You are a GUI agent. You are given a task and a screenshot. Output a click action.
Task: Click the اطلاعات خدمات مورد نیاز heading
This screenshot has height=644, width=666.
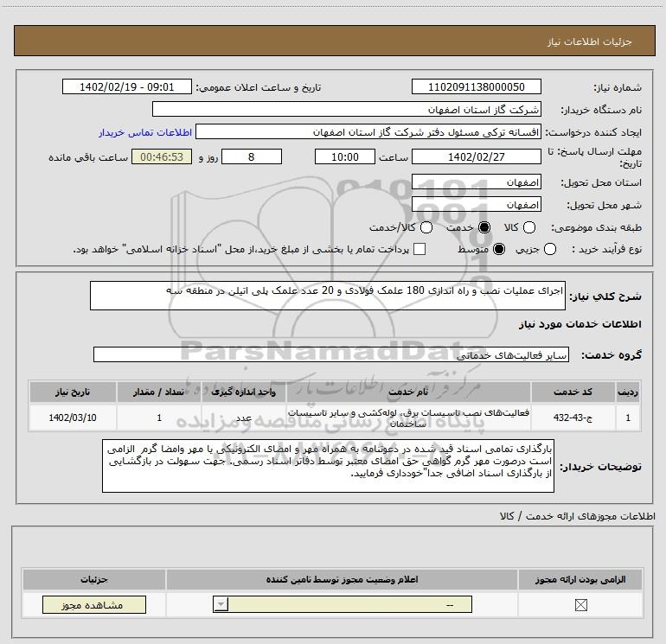click(x=580, y=324)
